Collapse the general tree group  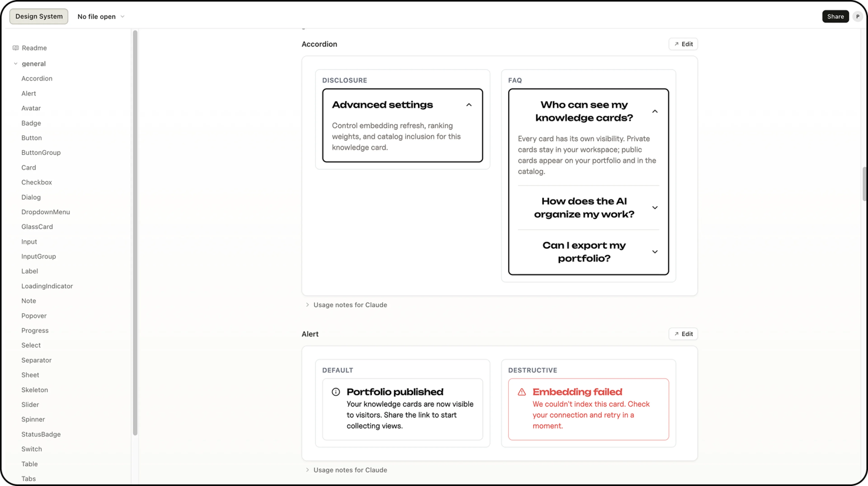point(16,64)
